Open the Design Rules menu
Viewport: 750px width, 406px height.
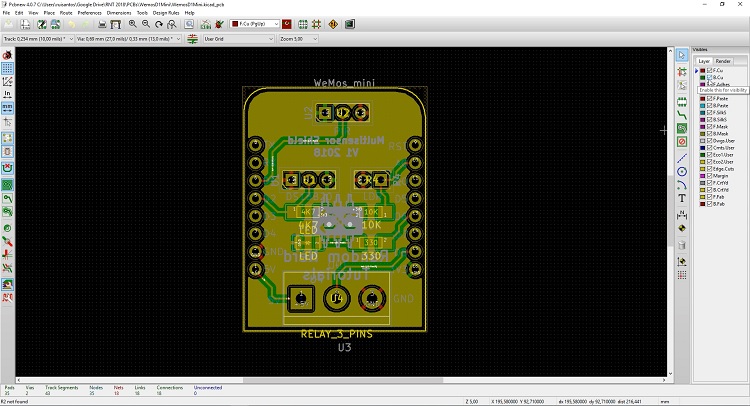166,13
